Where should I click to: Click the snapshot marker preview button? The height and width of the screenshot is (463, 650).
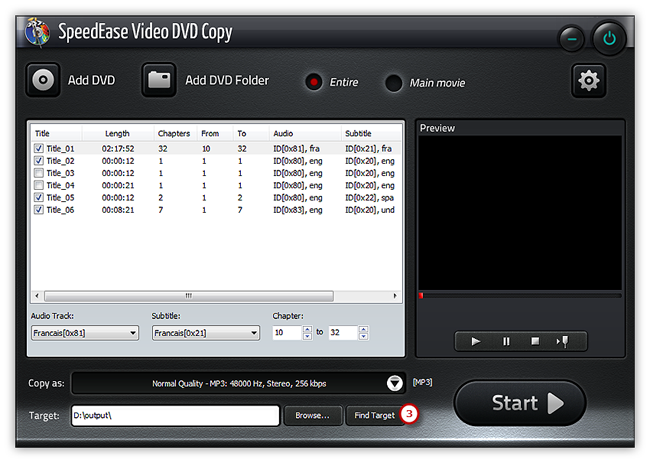[x=563, y=341]
